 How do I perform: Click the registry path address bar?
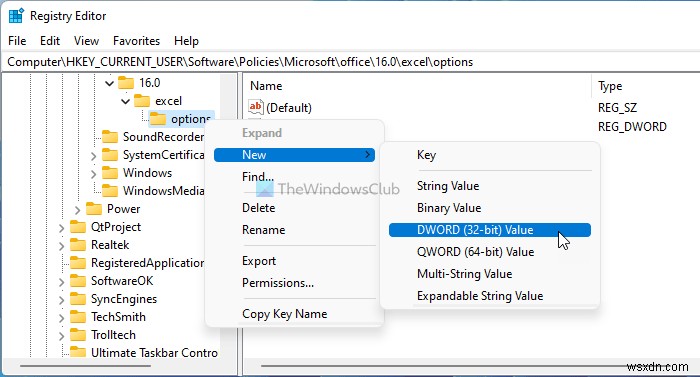click(x=350, y=62)
